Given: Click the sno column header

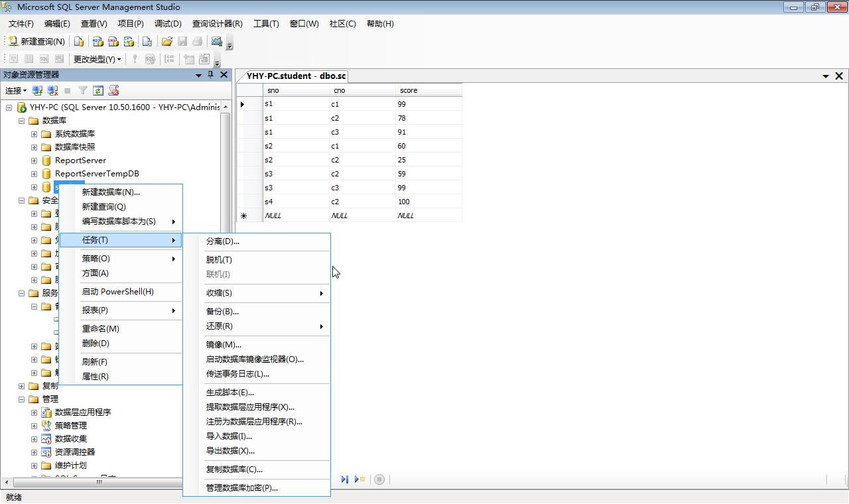Looking at the screenshot, I should click(296, 90).
